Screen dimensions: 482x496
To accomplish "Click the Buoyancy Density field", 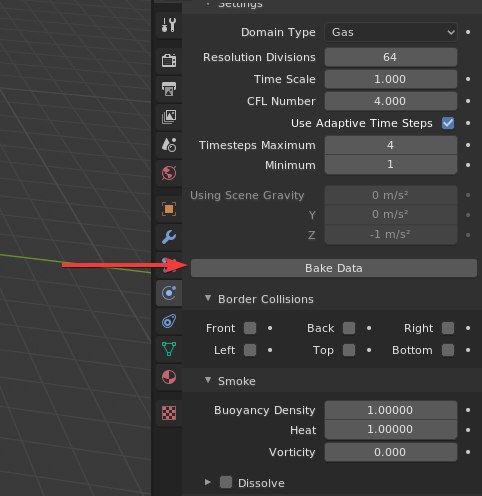I will (391, 410).
